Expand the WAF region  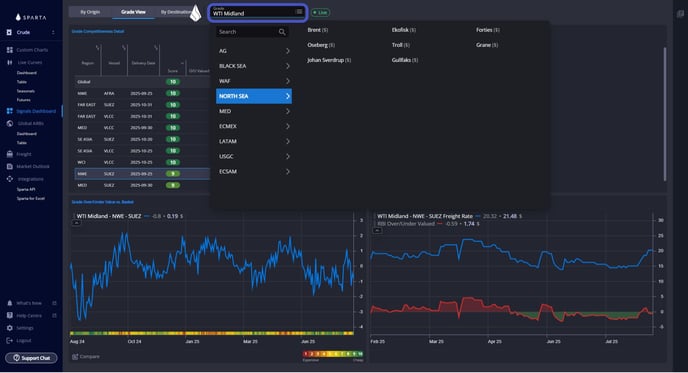tap(254, 81)
